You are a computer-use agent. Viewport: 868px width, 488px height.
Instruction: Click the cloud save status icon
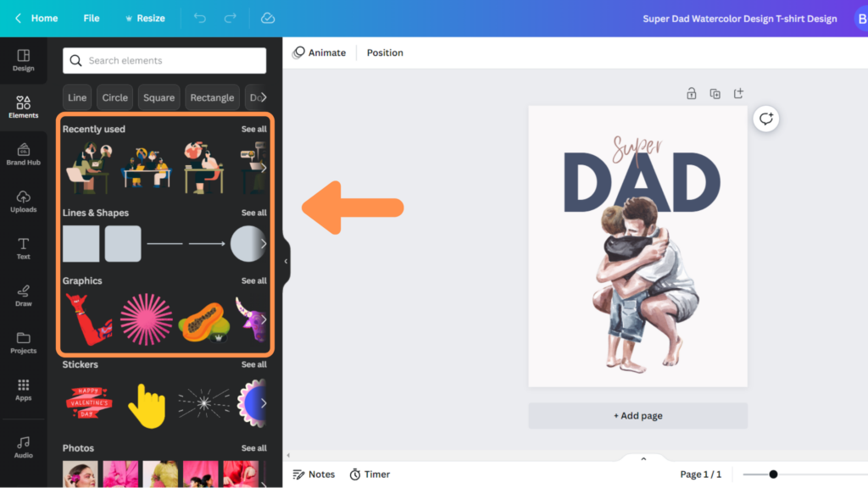click(268, 19)
